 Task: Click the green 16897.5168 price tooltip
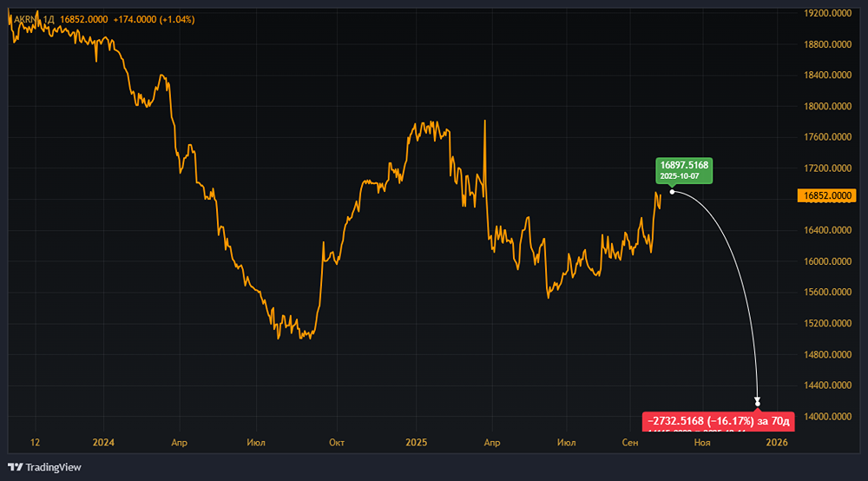click(684, 170)
